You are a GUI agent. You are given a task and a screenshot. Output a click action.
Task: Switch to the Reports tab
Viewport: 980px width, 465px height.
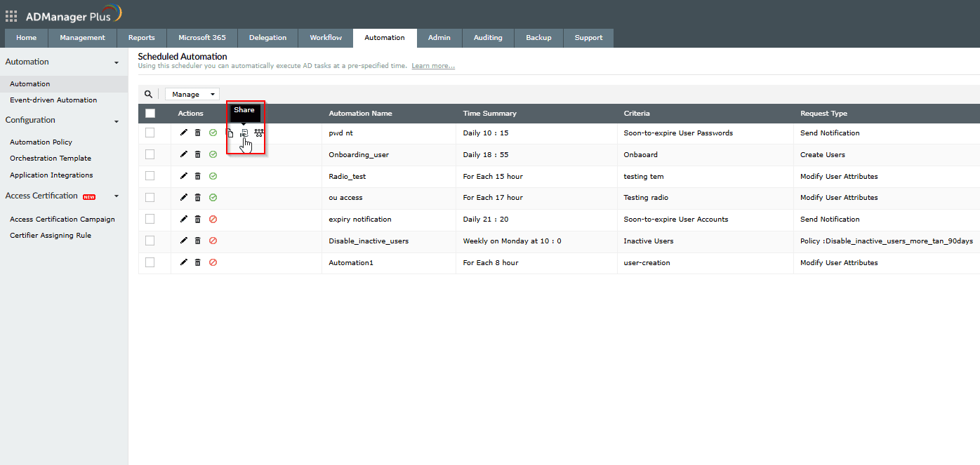pyautogui.click(x=141, y=38)
